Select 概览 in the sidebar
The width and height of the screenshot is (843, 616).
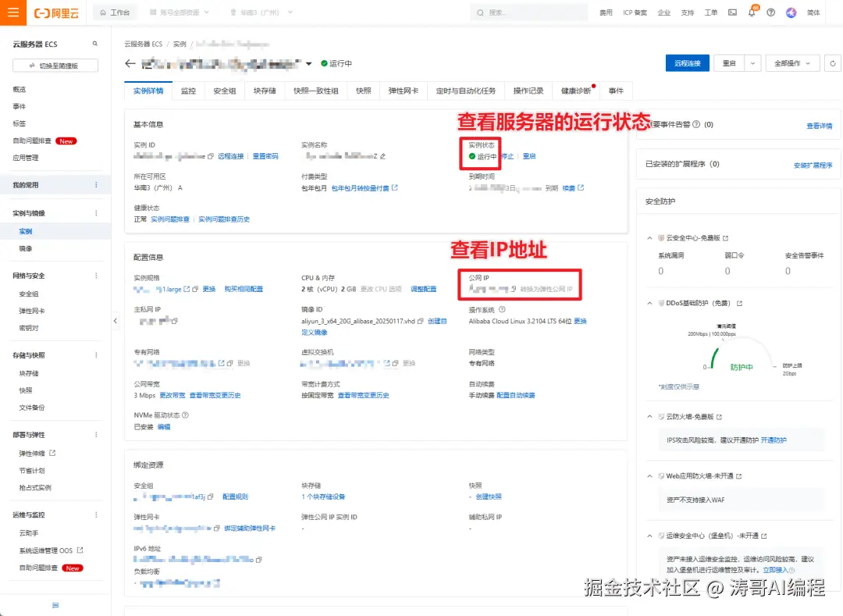point(20,89)
